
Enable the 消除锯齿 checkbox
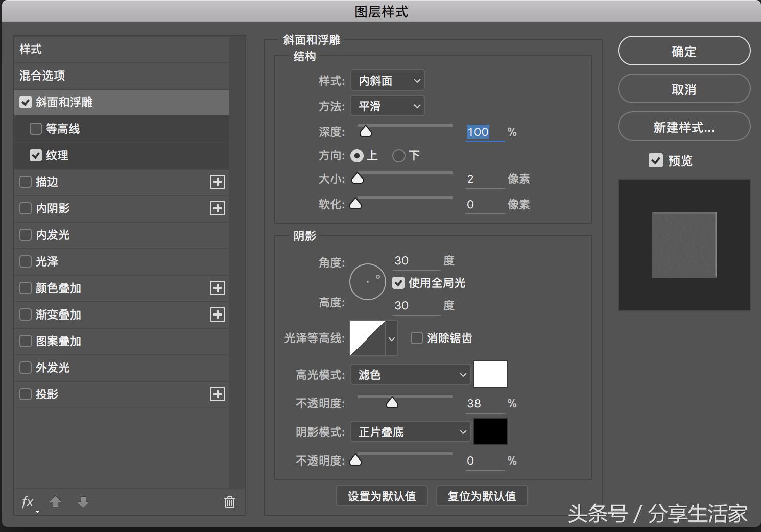point(416,338)
